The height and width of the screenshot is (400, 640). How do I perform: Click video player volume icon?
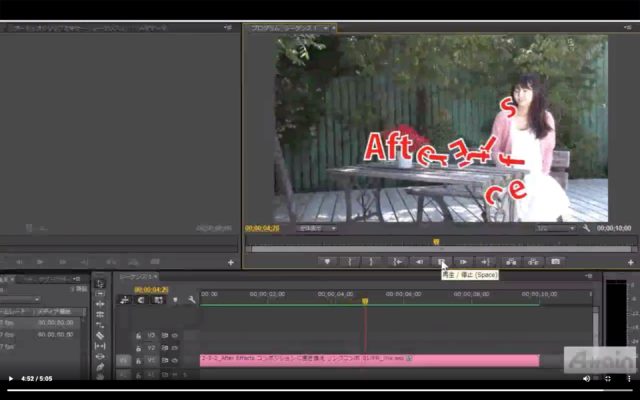tap(587, 379)
